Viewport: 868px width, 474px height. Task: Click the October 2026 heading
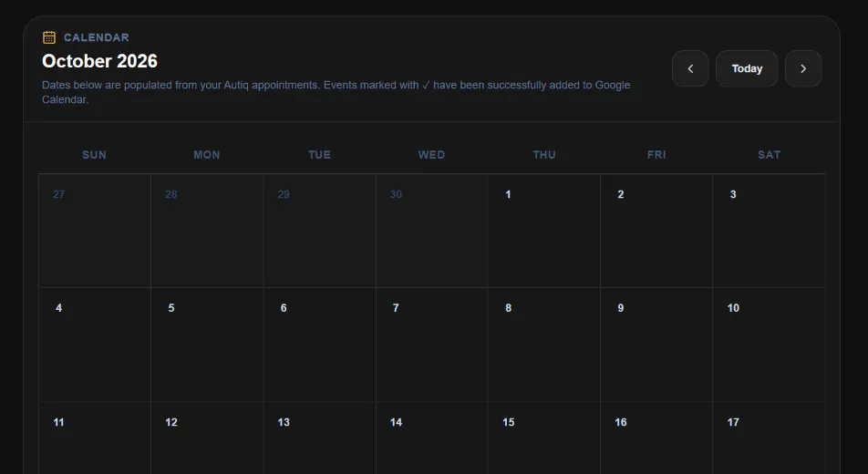click(x=99, y=61)
